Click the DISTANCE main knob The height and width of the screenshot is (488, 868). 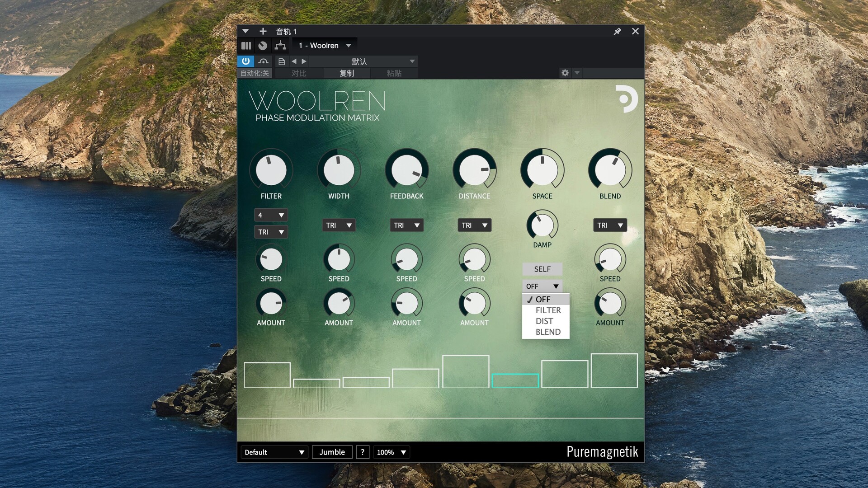point(474,170)
